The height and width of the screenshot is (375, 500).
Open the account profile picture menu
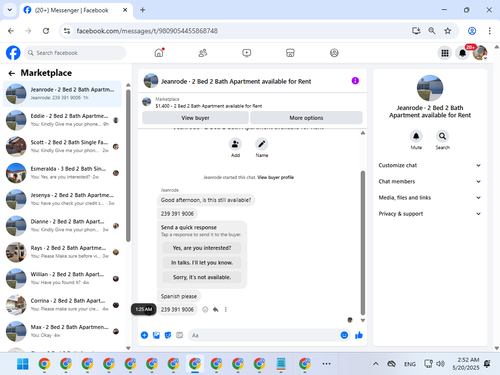(480, 53)
